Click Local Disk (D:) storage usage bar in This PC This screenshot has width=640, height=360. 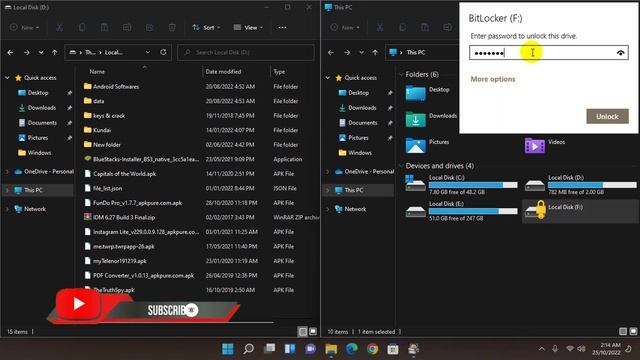pos(592,185)
